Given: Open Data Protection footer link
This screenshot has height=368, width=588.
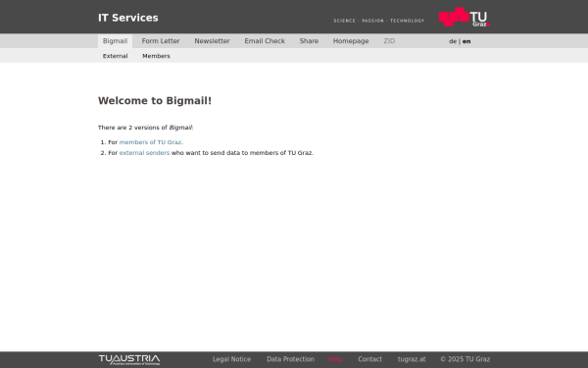Looking at the screenshot, I should (x=290, y=359).
